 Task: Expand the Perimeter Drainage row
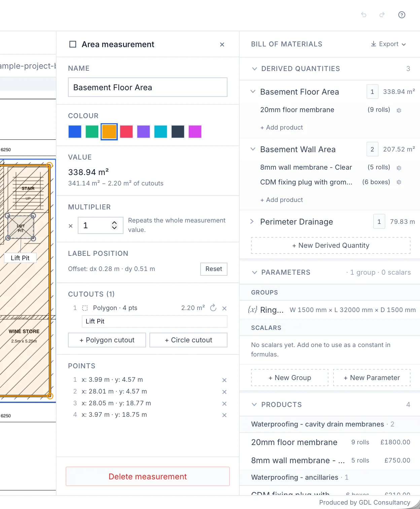[x=252, y=222]
